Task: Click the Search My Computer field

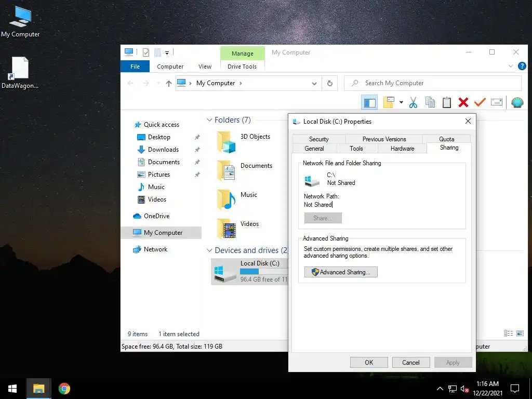Action: coord(433,83)
